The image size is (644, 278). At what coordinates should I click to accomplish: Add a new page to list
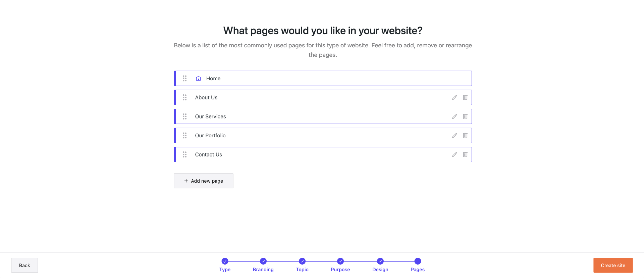204,181
